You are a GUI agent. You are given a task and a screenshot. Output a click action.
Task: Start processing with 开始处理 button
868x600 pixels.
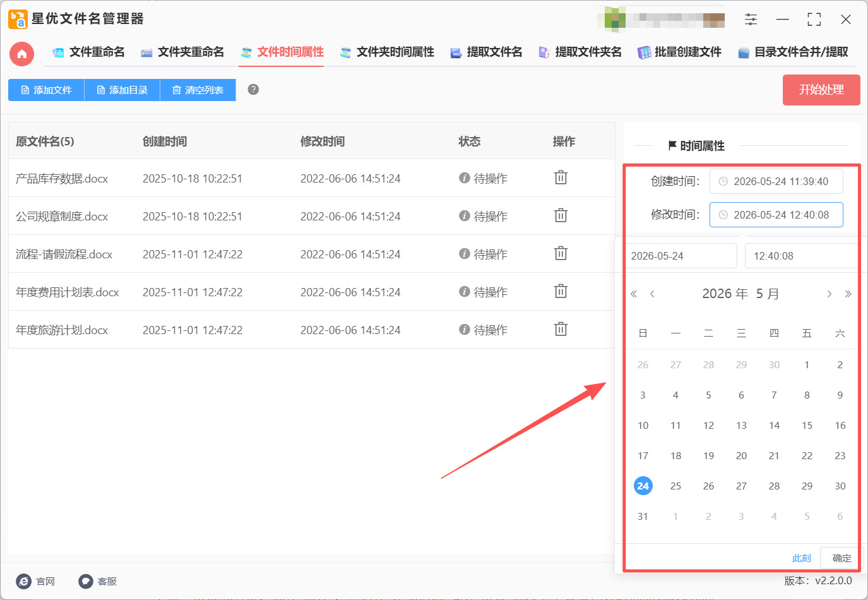(x=821, y=90)
